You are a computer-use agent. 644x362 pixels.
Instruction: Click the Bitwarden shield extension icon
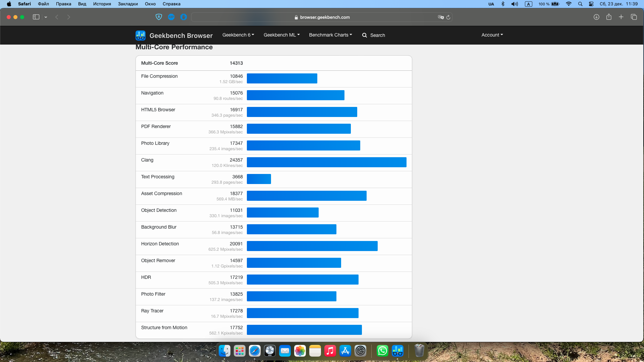(159, 17)
